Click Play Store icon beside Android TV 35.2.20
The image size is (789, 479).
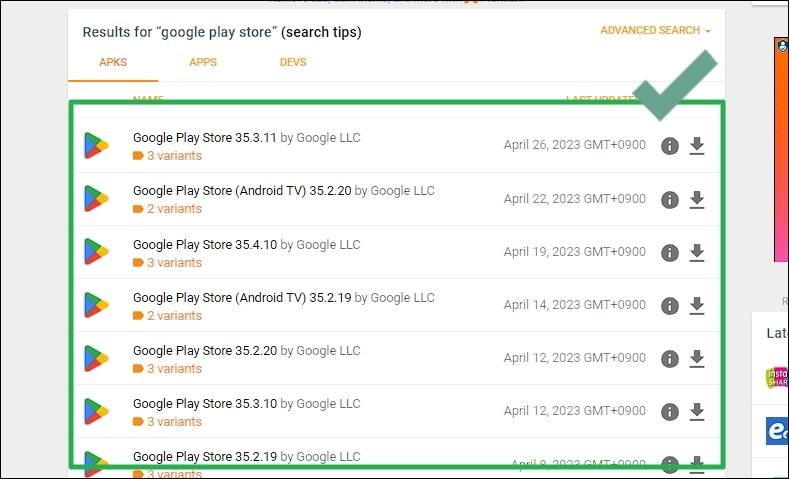click(96, 199)
